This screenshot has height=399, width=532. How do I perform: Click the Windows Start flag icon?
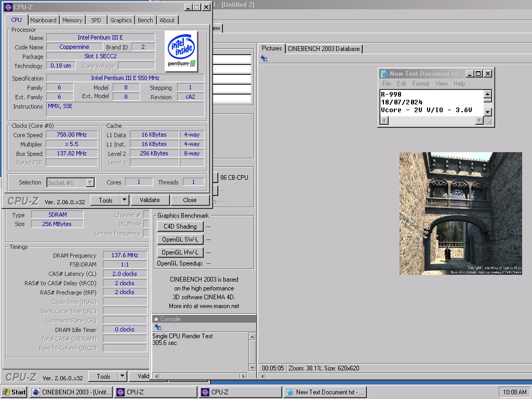[x=6, y=392]
